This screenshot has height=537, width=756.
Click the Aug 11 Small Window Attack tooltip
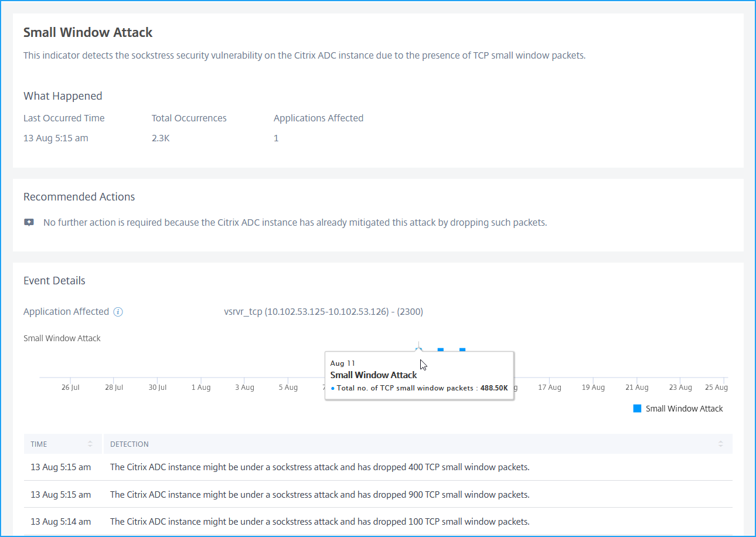[420, 375]
